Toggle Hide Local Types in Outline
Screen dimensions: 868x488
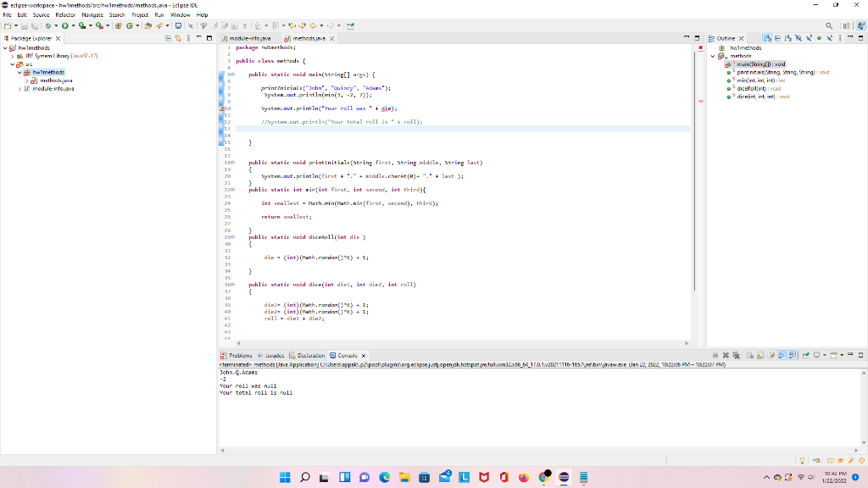[829, 38]
